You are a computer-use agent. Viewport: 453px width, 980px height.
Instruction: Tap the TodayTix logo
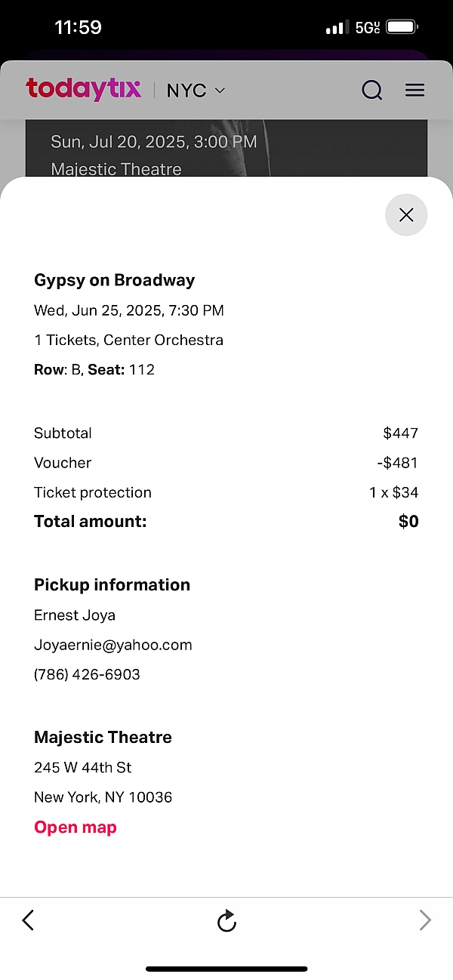(x=83, y=89)
